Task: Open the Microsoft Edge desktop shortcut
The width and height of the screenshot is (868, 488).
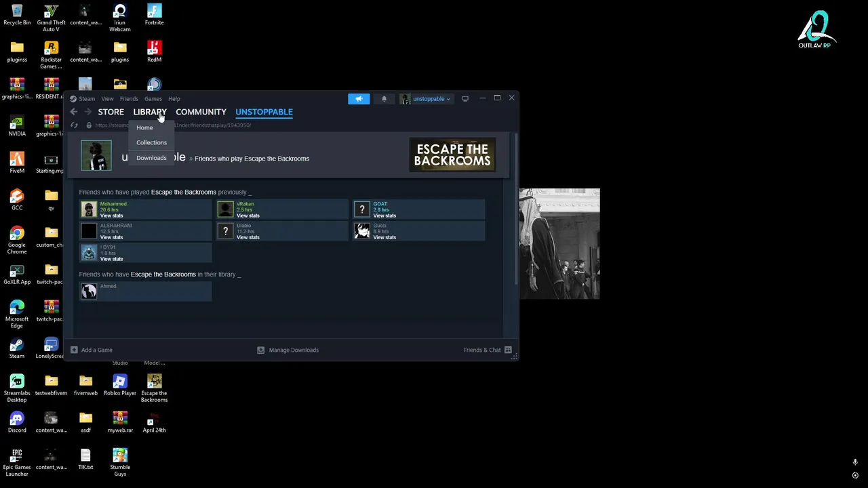Action: (x=17, y=314)
